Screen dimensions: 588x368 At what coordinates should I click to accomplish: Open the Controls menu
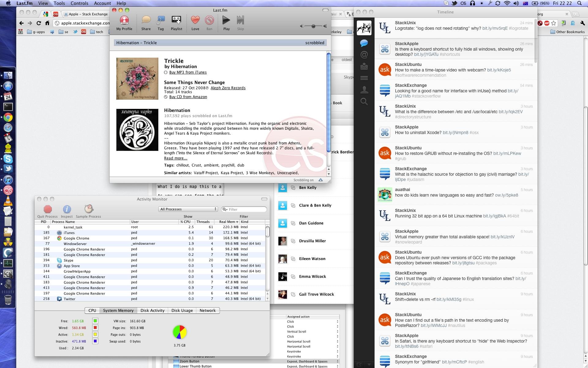[79, 3]
